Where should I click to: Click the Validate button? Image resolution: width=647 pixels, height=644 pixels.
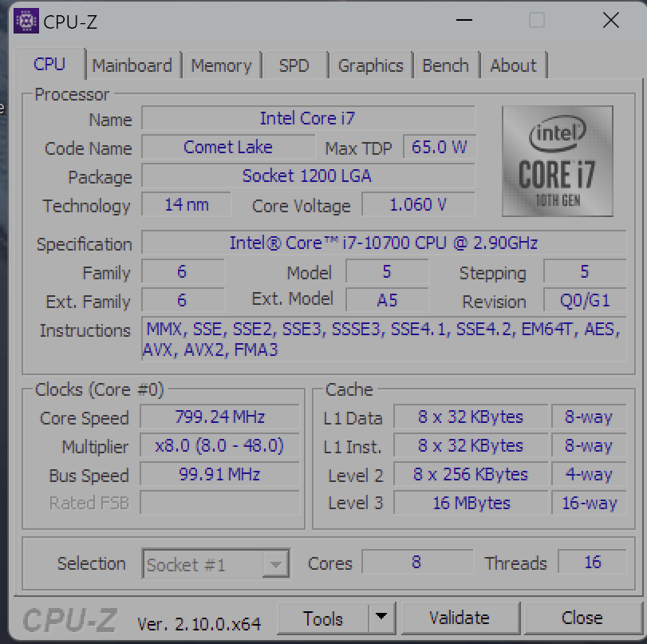[x=460, y=618]
